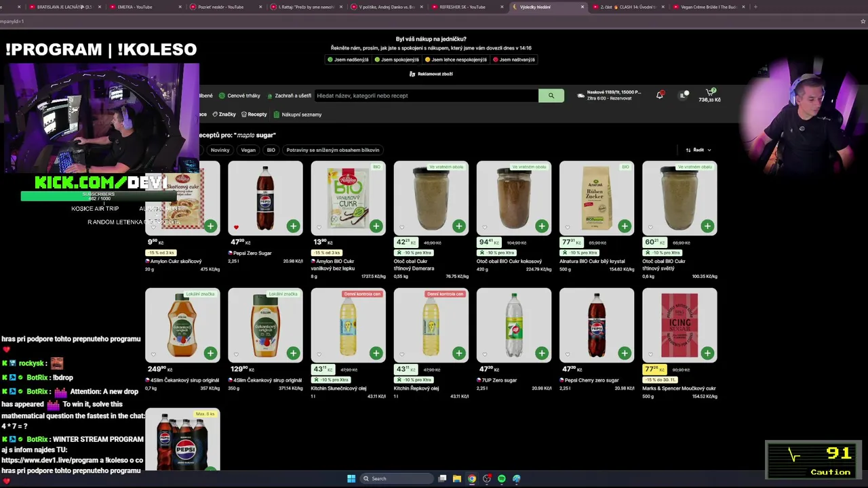The height and width of the screenshot is (488, 868).
Task: Click the green search magnifier button
Action: (551, 96)
